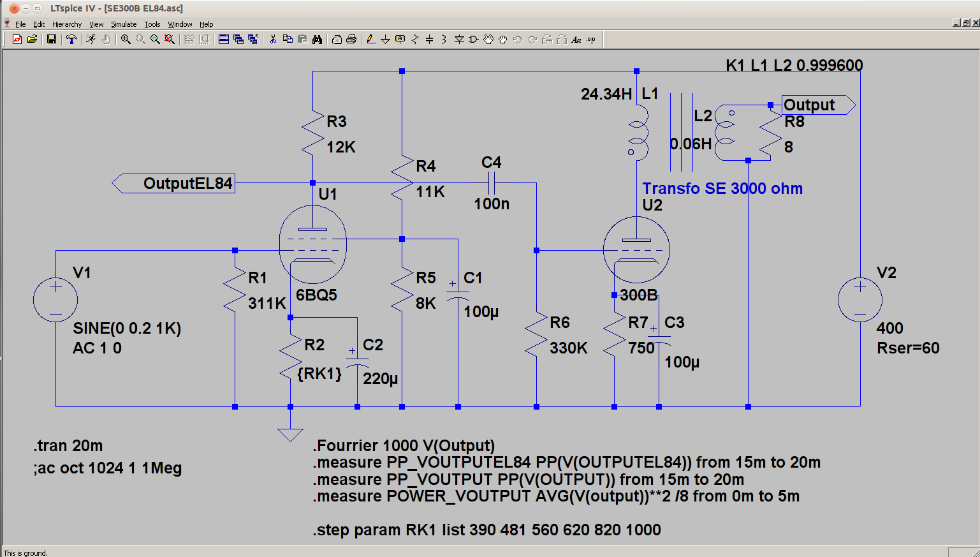
Task: Open the Window menu
Action: pyautogui.click(x=180, y=24)
